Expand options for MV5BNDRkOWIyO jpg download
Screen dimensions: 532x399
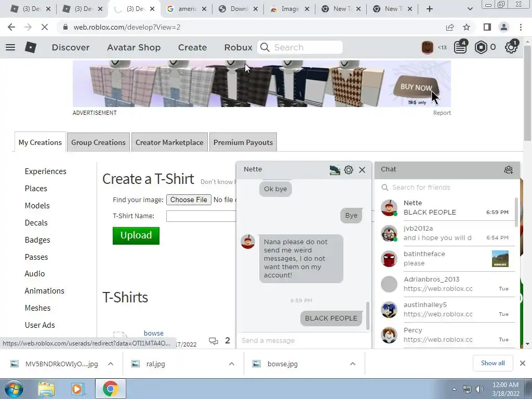111,364
